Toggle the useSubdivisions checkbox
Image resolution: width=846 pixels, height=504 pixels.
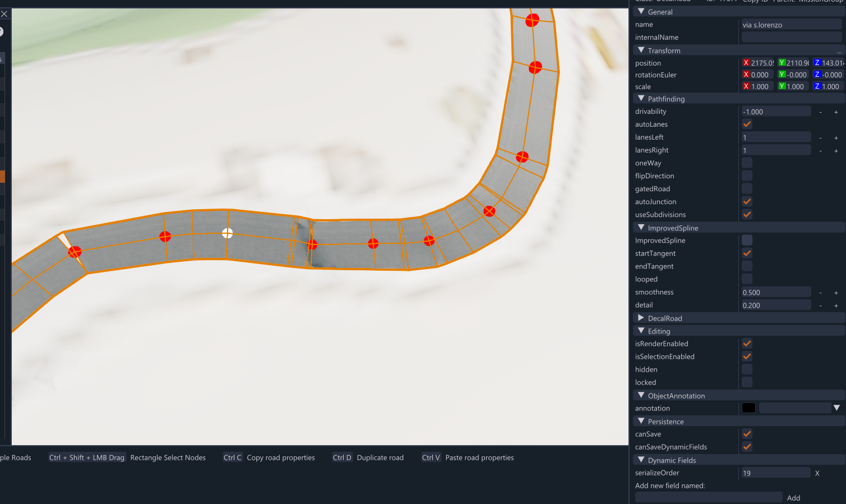coord(747,215)
